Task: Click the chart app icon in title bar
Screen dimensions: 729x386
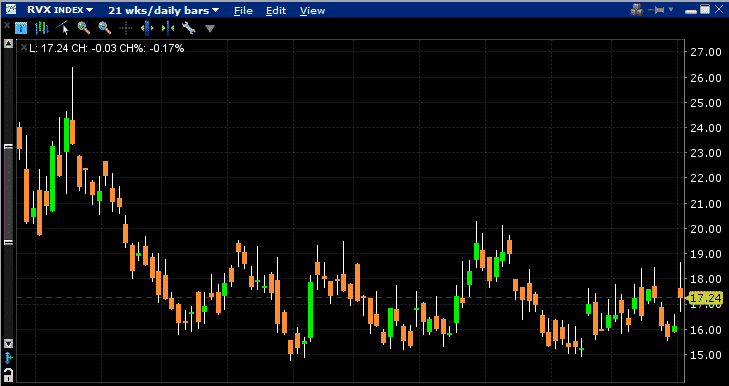Action: [x=11, y=9]
